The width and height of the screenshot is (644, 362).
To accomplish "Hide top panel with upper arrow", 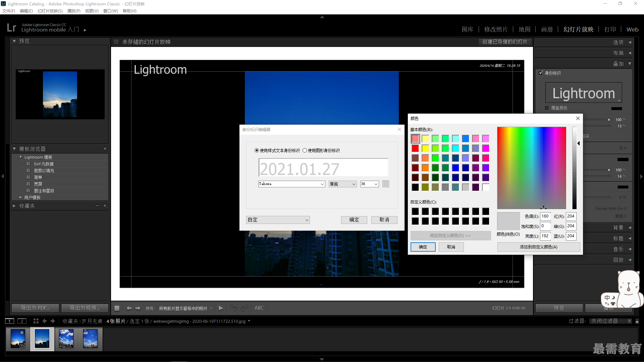I will click(322, 17).
